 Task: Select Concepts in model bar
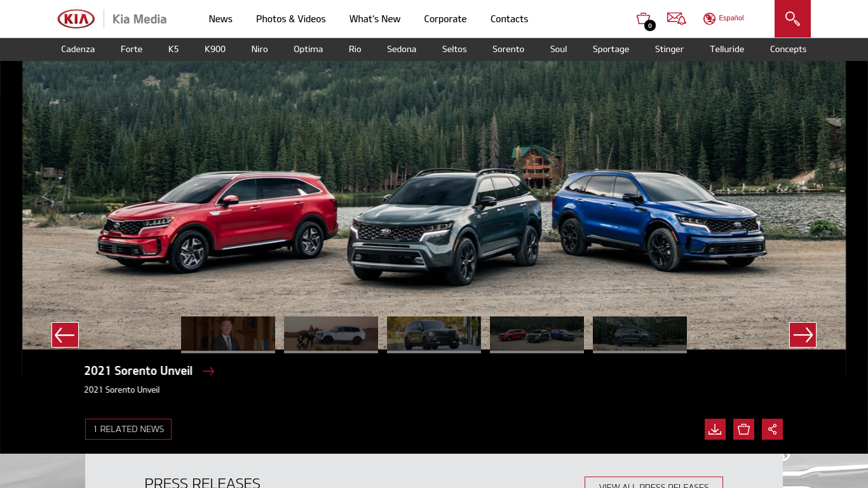[788, 49]
